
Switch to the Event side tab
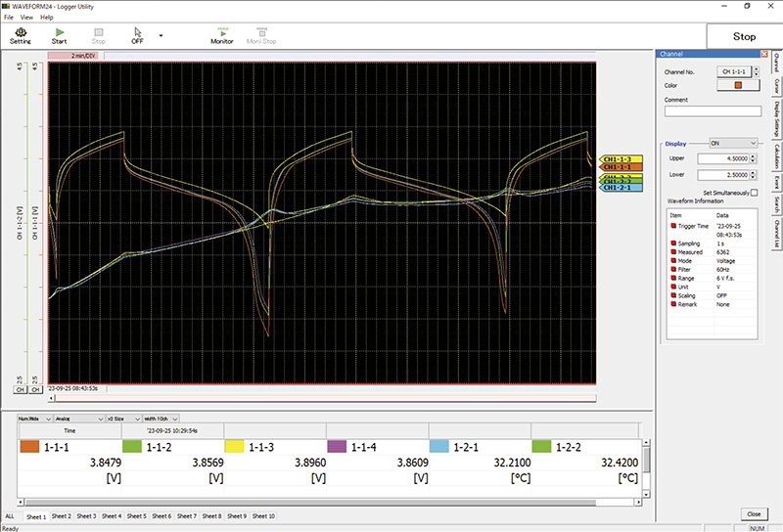776,182
